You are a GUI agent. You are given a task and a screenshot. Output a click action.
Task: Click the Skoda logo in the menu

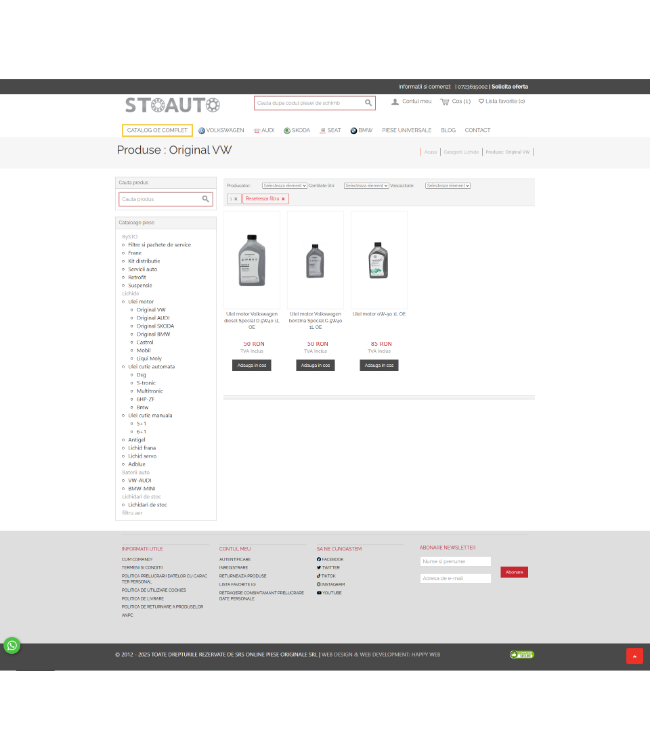[287, 131]
